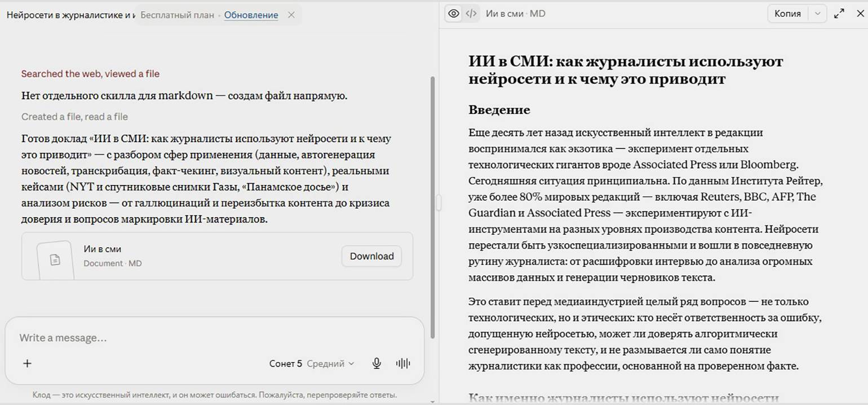Close the artifact preview panel
The width and height of the screenshot is (868, 405).
pos(860,14)
